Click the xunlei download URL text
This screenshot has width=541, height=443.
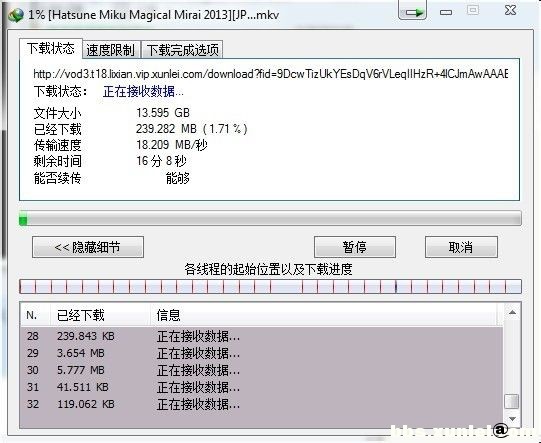pyautogui.click(x=270, y=73)
